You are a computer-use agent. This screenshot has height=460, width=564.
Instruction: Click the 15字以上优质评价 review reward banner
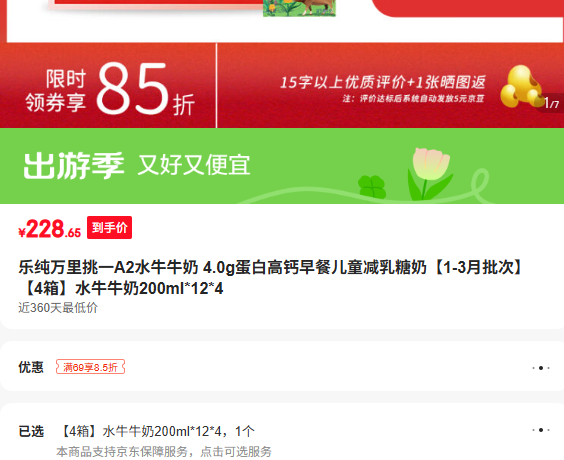tap(390, 86)
